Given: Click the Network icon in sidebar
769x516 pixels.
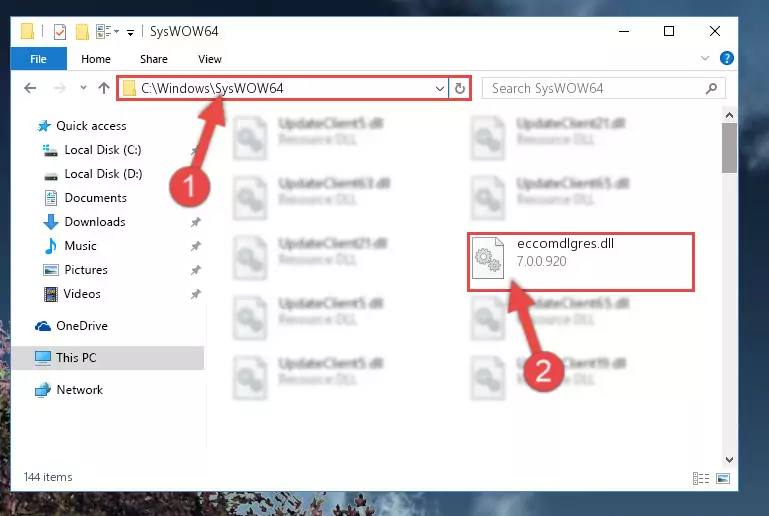Looking at the screenshot, I should click(x=43, y=390).
